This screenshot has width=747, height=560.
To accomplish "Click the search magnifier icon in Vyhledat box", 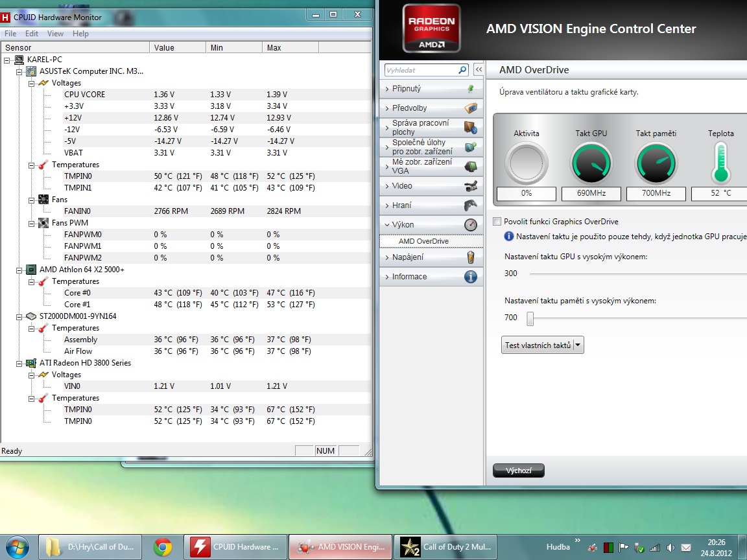I will click(462, 70).
